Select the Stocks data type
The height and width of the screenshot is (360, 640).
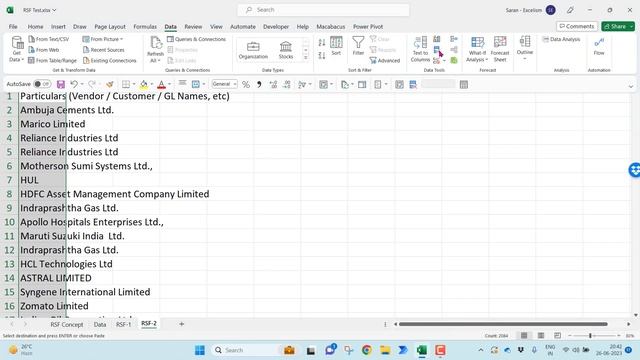tap(286, 50)
